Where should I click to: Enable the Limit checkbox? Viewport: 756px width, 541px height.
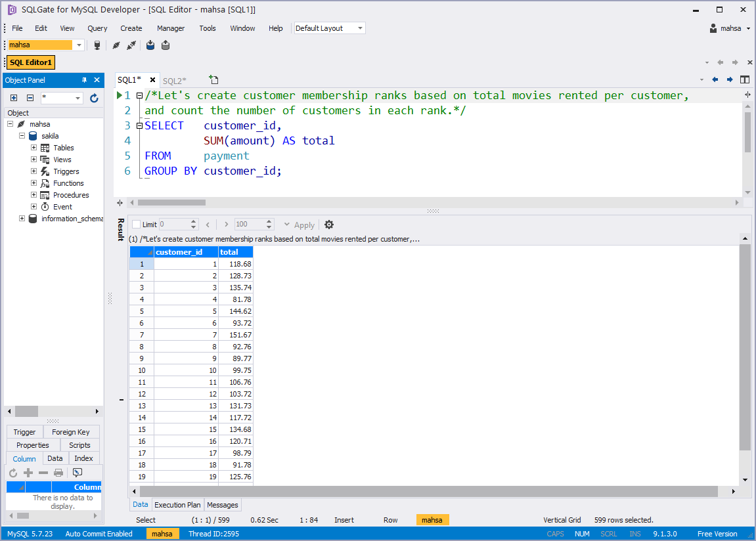[137, 225]
